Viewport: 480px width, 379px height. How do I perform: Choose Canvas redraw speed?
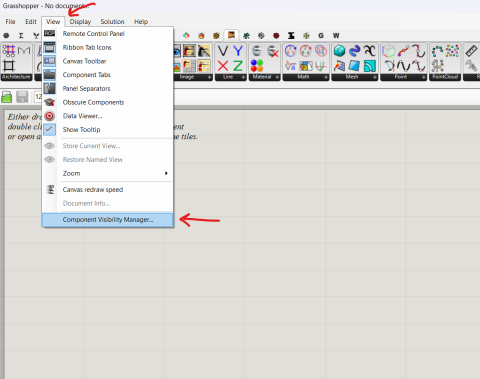click(107, 189)
